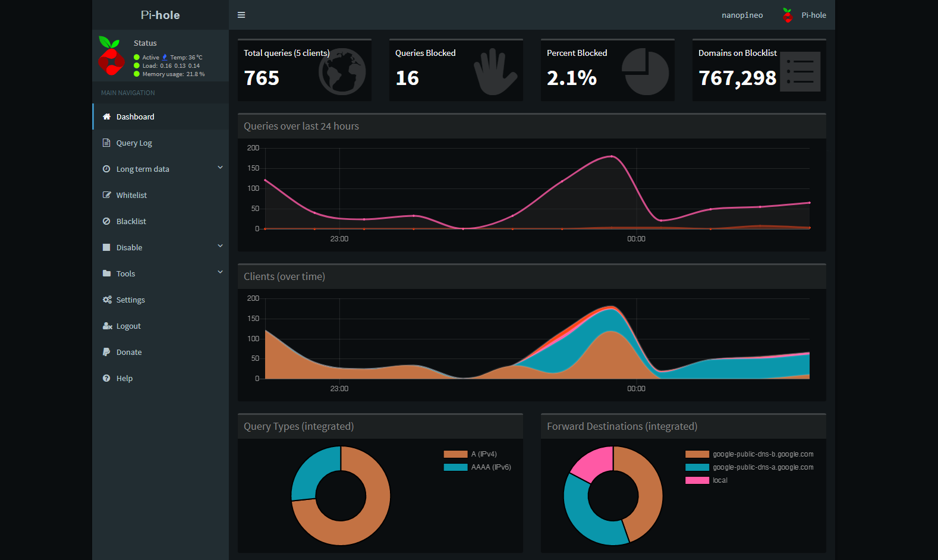Click the nanopineo hostname in top bar

pos(742,15)
